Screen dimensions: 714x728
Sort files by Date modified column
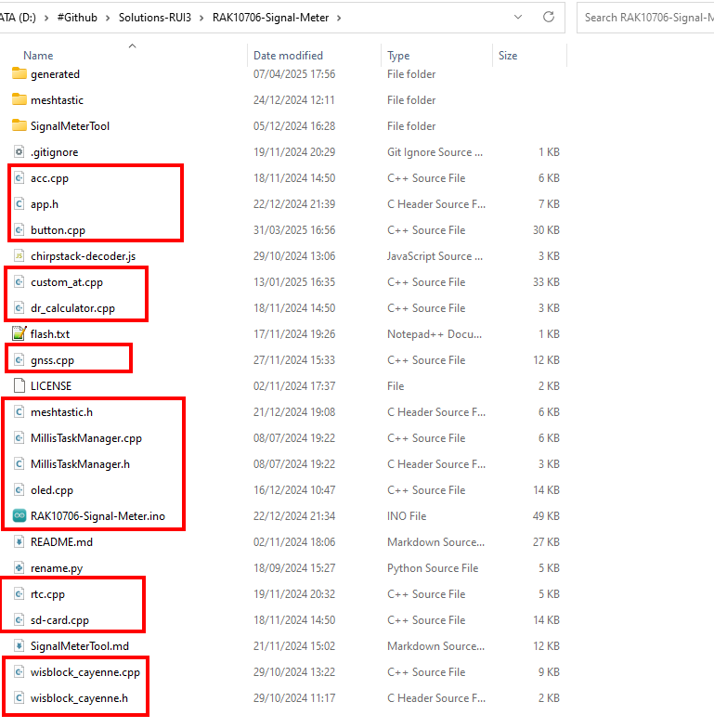coord(289,56)
